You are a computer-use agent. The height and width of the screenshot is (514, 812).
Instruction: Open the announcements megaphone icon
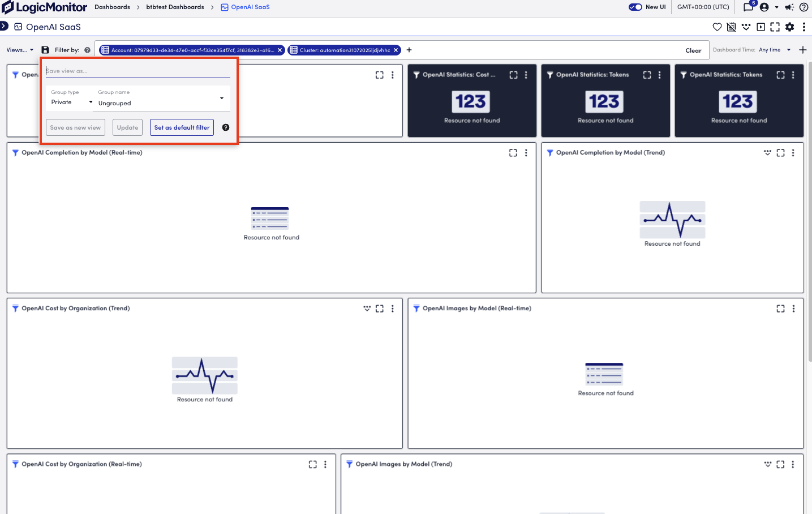coord(789,7)
